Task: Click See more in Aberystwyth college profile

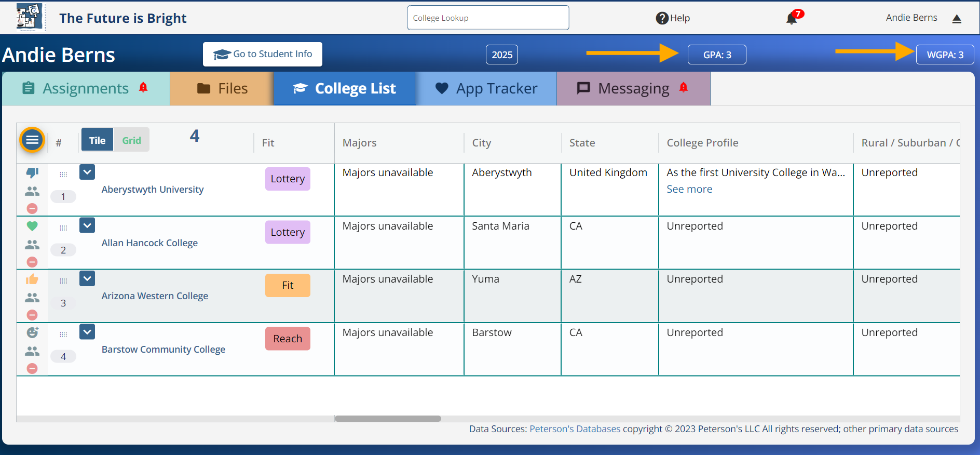Action: click(689, 189)
